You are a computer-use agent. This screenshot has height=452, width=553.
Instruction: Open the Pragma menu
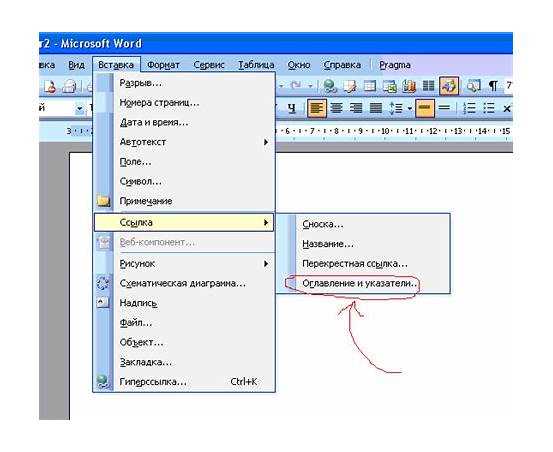click(395, 65)
